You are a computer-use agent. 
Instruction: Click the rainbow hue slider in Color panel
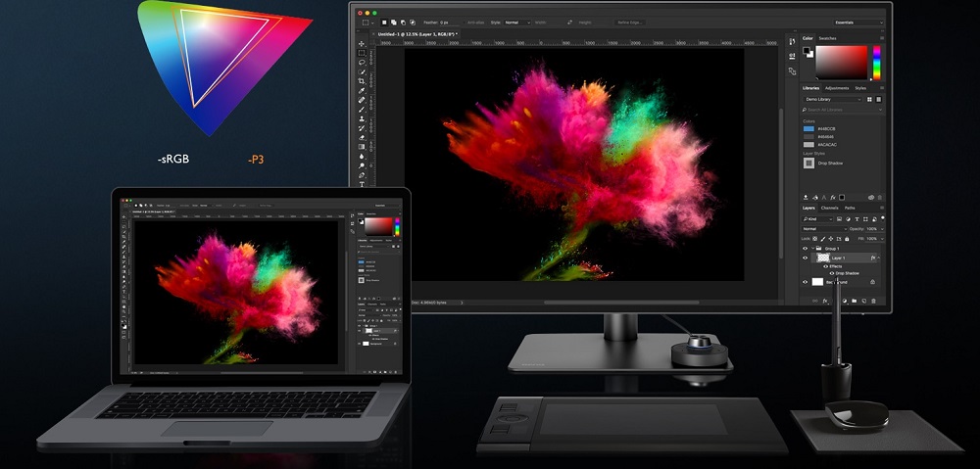(x=877, y=63)
